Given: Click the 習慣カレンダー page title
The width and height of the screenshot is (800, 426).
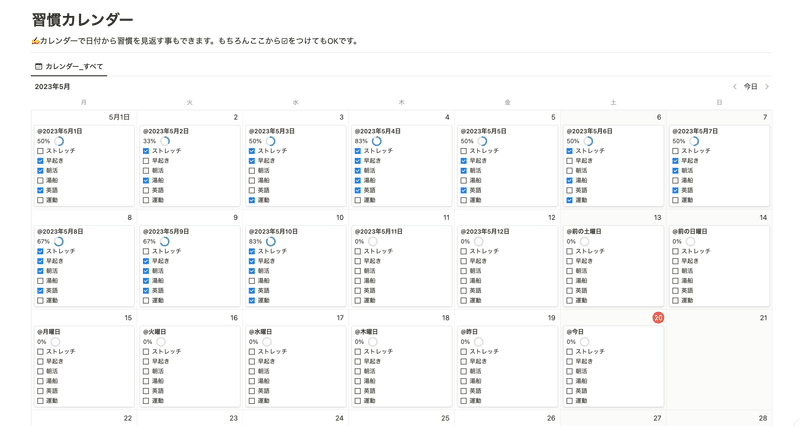Looking at the screenshot, I should tap(83, 20).
